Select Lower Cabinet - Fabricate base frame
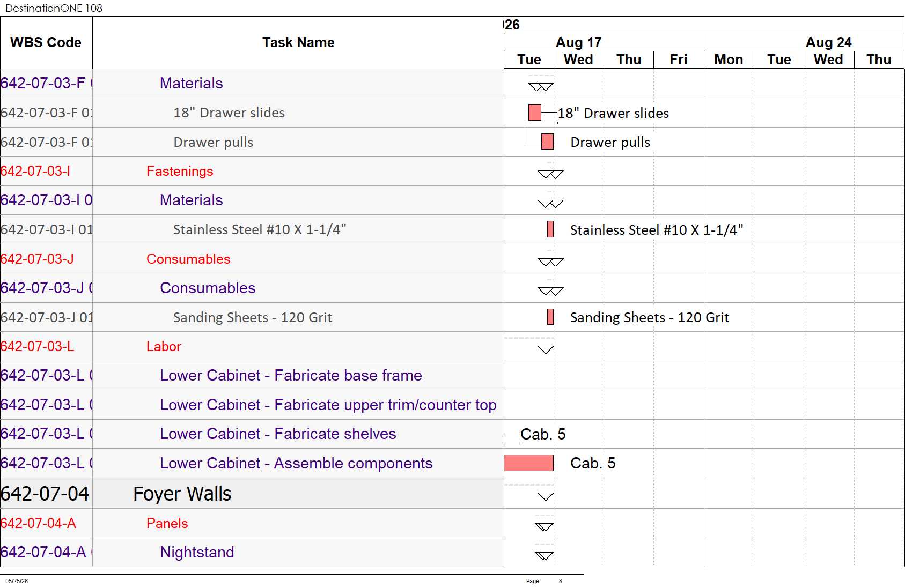This screenshot has height=588, width=905. coord(291,375)
